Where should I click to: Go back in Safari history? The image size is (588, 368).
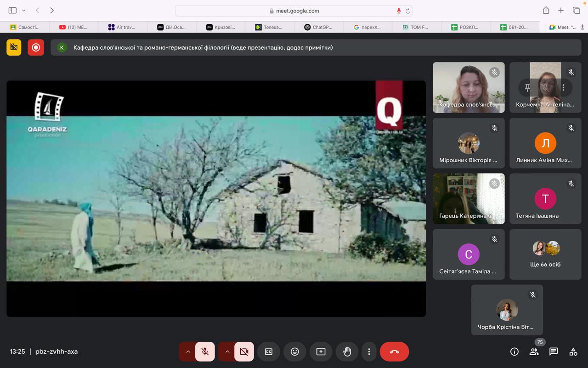tap(38, 10)
